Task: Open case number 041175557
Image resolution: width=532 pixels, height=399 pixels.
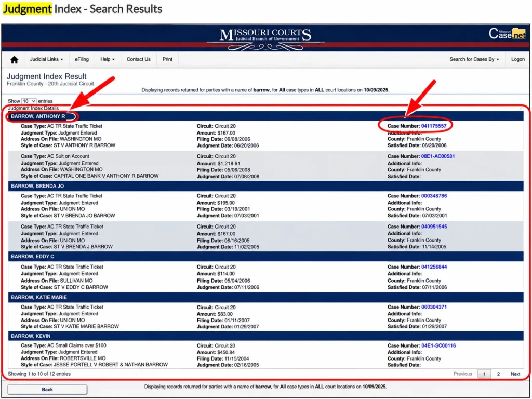Action: pos(434,126)
